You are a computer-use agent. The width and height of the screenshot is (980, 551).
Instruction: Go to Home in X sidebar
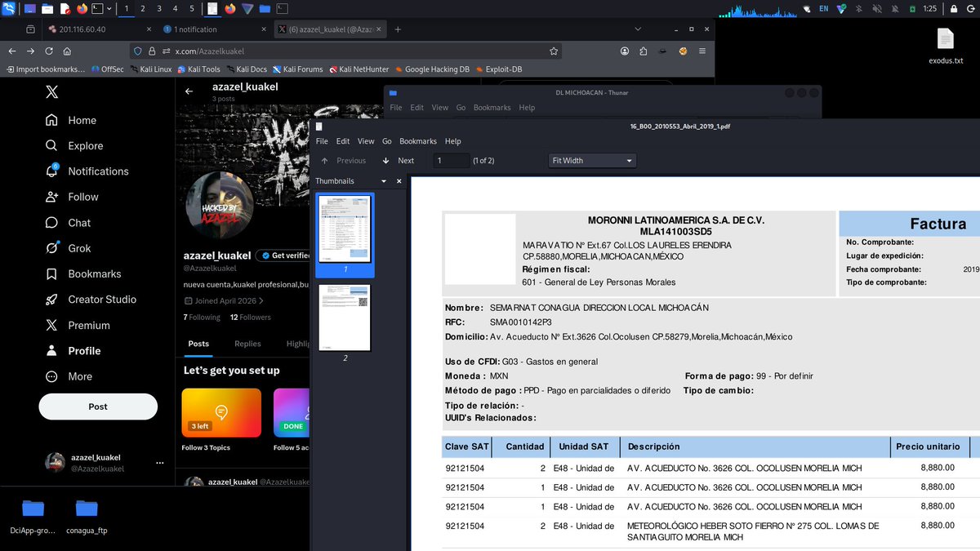[x=71, y=120]
